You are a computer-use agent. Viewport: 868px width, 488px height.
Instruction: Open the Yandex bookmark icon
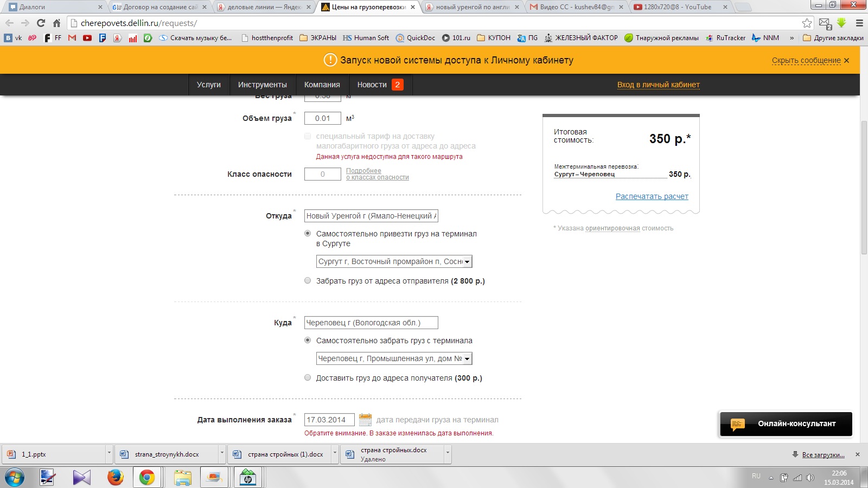pyautogui.click(x=118, y=38)
